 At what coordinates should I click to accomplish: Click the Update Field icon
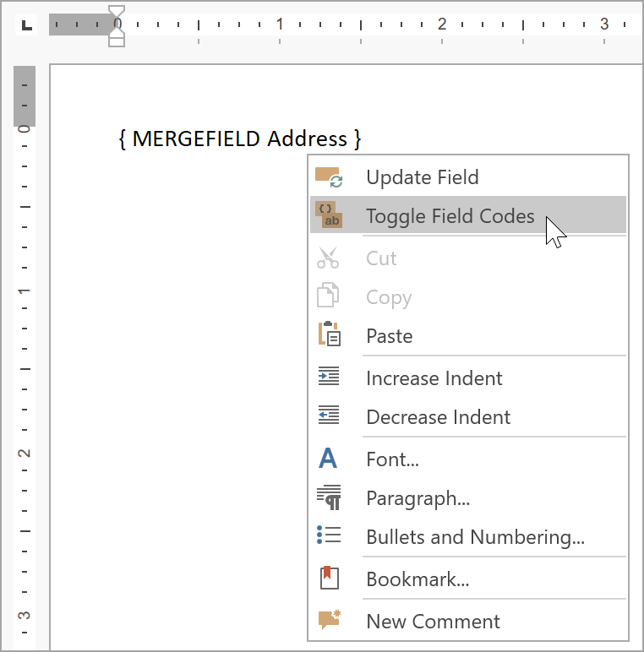pos(328,177)
